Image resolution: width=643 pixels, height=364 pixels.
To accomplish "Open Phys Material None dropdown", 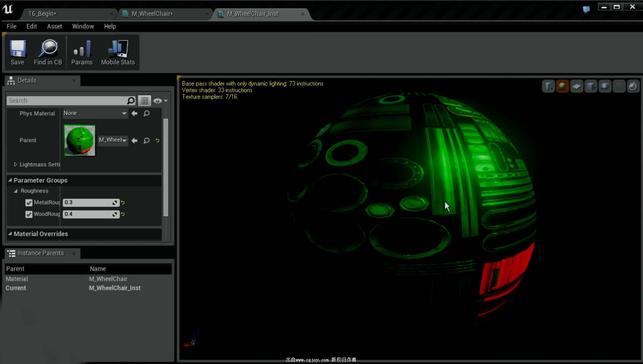I will pos(95,113).
